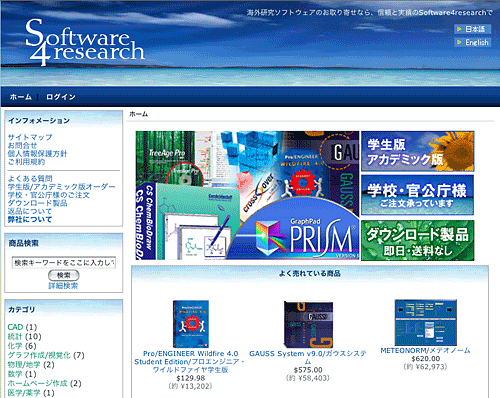This screenshot has height=398, width=500.
Task: Switch language to English
Action: [x=472, y=42]
